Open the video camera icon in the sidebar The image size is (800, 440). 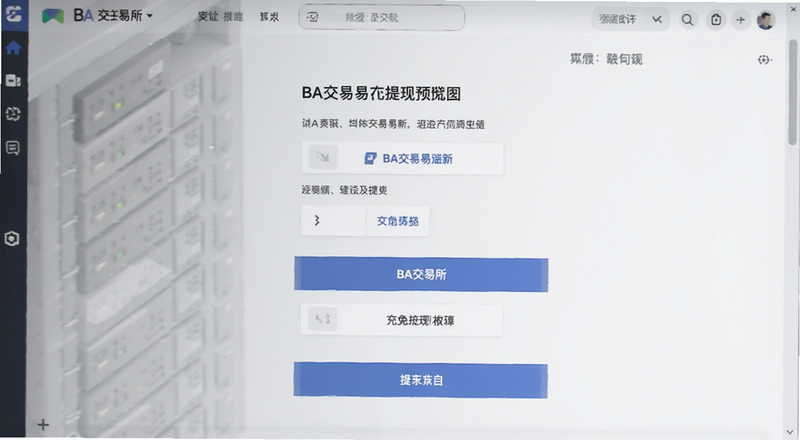[13, 80]
